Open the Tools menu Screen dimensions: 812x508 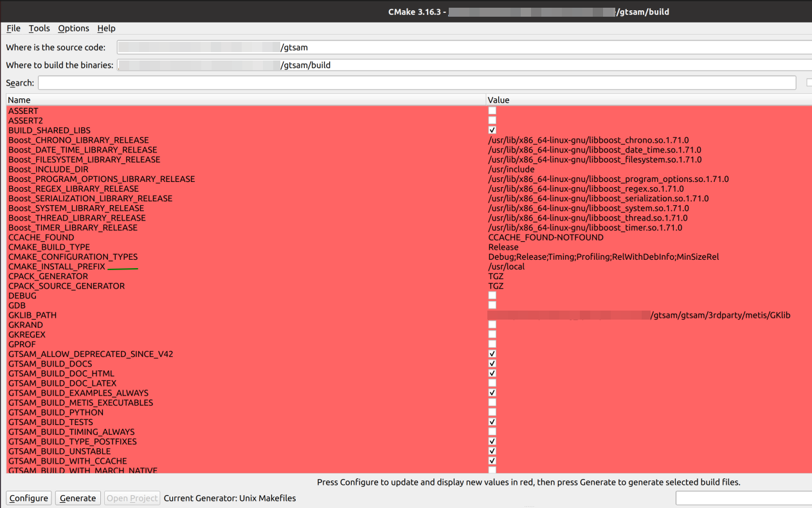39,28
